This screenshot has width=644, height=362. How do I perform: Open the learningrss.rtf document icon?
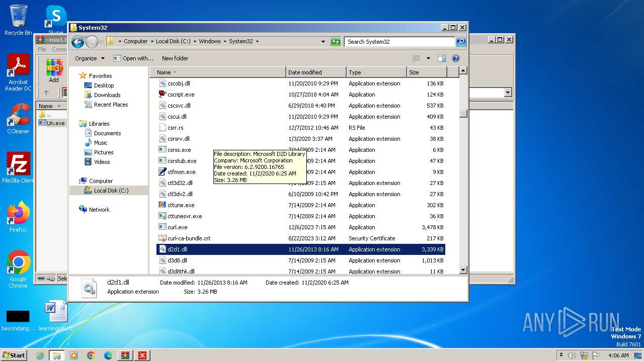56,316
